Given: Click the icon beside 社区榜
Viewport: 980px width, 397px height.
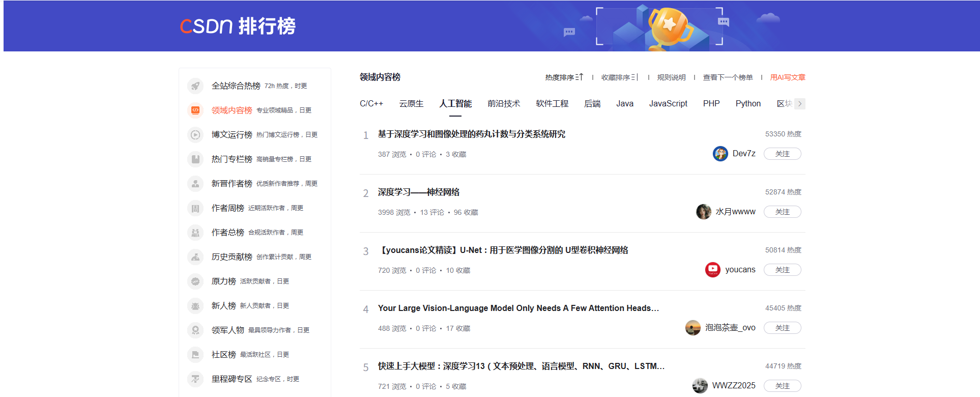Looking at the screenshot, I should 195,355.
